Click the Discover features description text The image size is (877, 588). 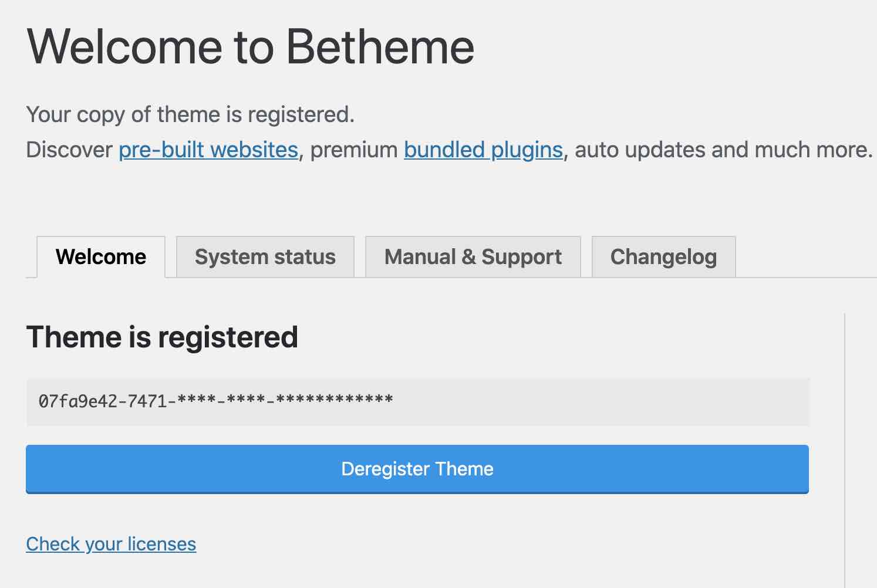point(449,150)
